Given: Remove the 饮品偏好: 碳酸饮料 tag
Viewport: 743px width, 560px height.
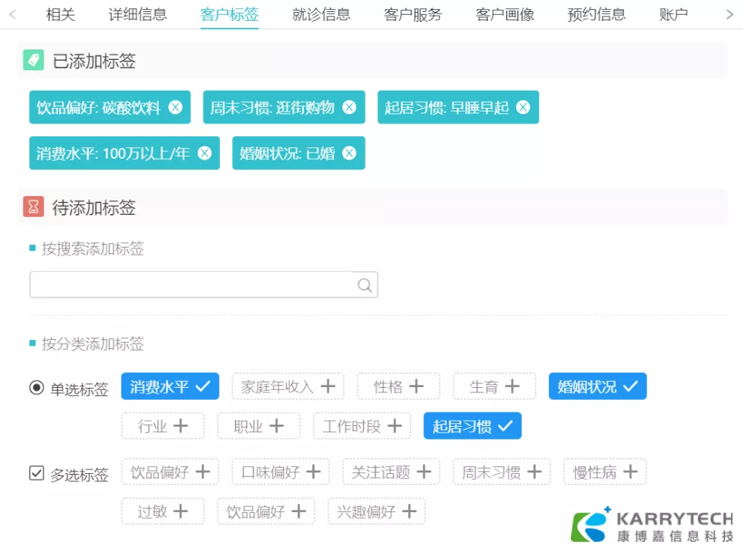Looking at the screenshot, I should click(x=175, y=108).
